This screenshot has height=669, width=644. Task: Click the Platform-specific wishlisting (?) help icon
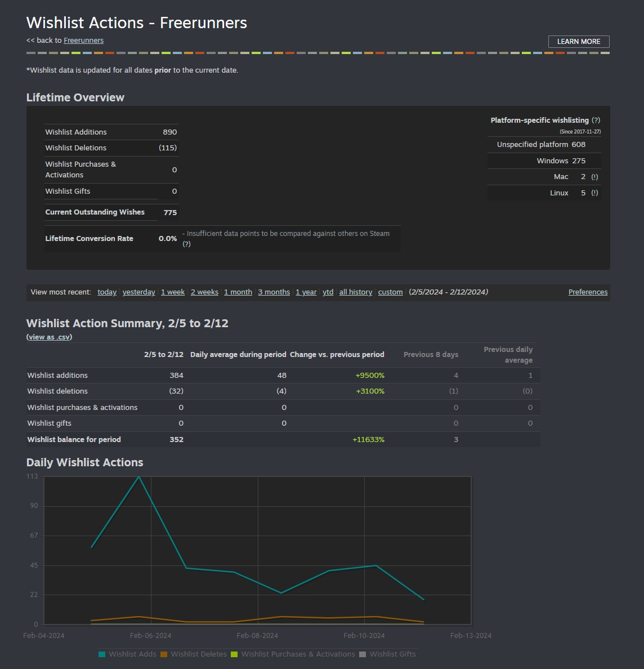point(596,121)
